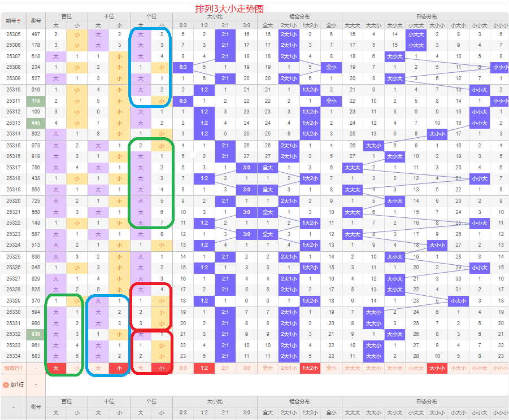Viewport: 509px width, 420px height.
Task: Toggle 十位 大 in the 预选行1 row
Action: 98,368
